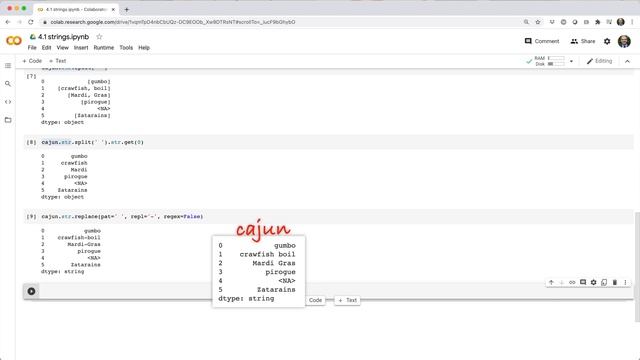Open the browser extensions puzzle icon
The height and width of the screenshot is (360, 640).
coord(598,22)
